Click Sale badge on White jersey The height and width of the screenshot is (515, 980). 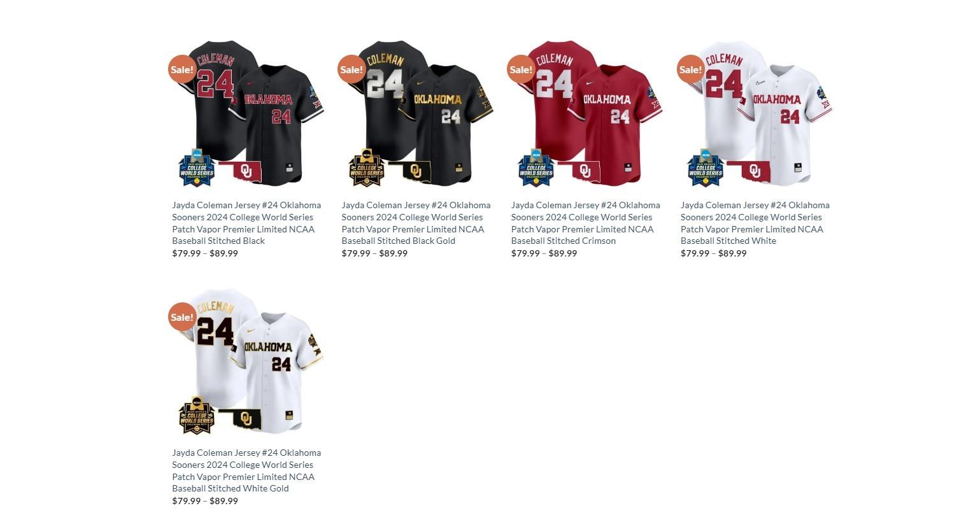pos(691,69)
